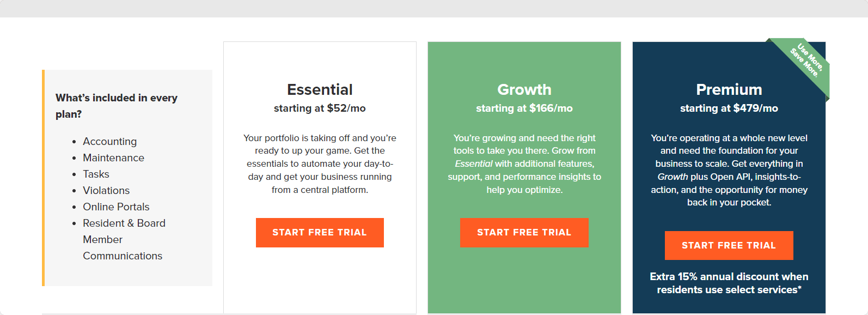
Task: Click 'Extra 15% annual discount' note
Action: click(x=729, y=283)
